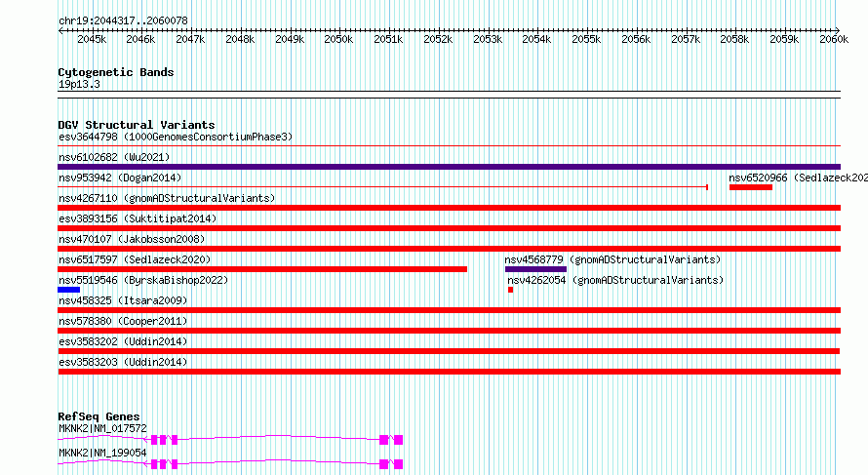This screenshot has height=475, width=868.
Task: Open variant nsv5519546 (ByrskaBishop2022) label
Action: (143, 280)
